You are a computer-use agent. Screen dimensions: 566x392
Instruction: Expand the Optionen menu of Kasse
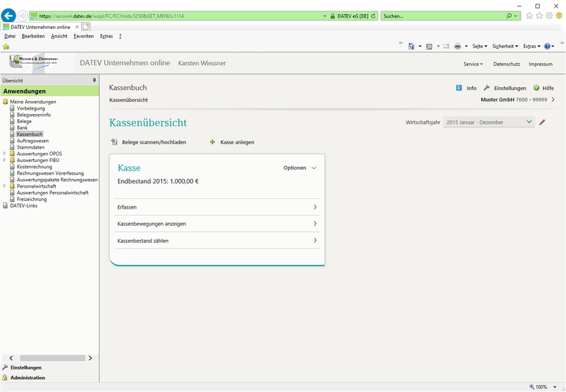tap(299, 168)
